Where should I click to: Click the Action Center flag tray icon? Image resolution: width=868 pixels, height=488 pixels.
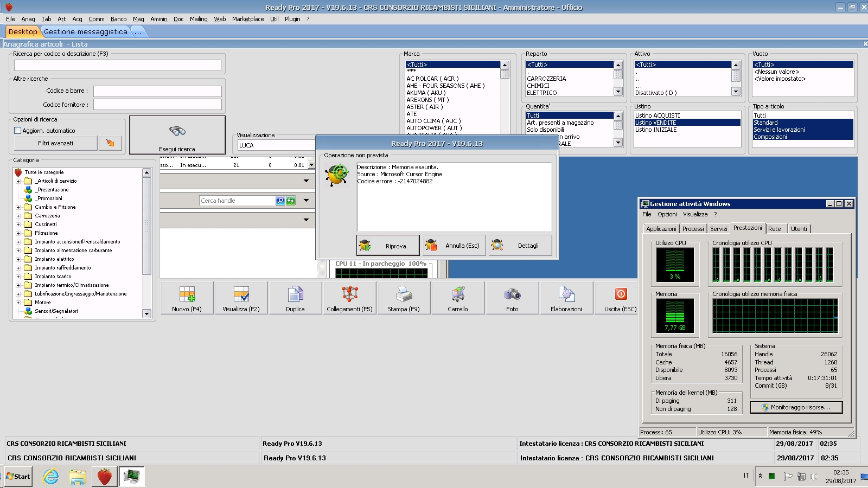pyautogui.click(x=788, y=477)
